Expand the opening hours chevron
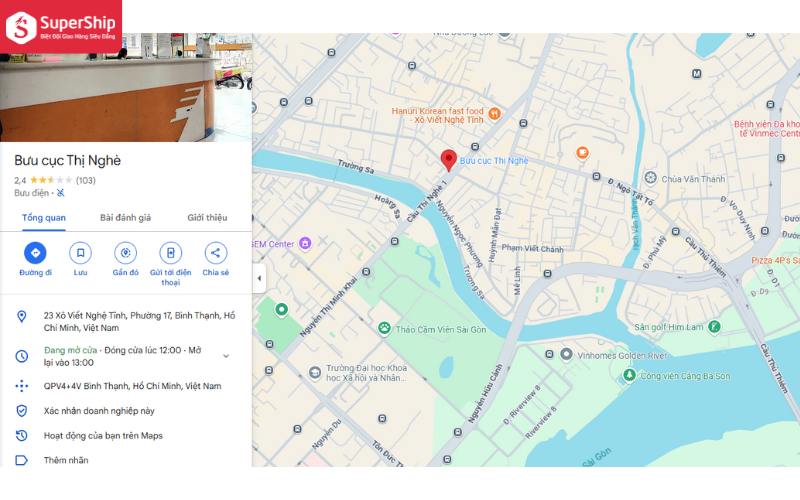The image size is (800, 500). [226, 356]
